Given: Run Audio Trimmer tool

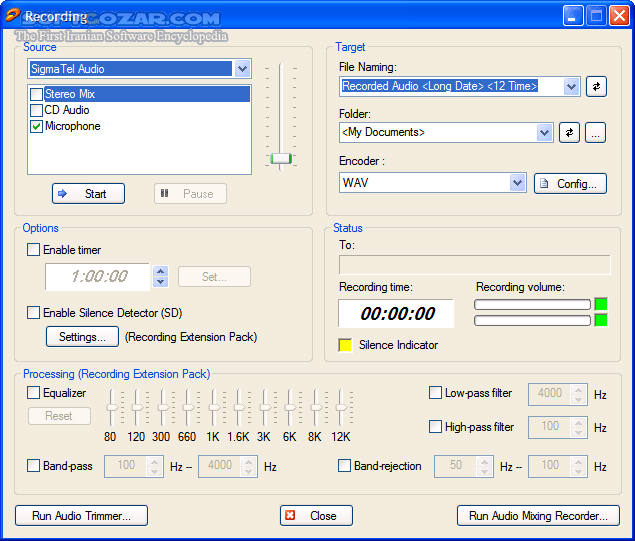Looking at the screenshot, I should pos(81,516).
